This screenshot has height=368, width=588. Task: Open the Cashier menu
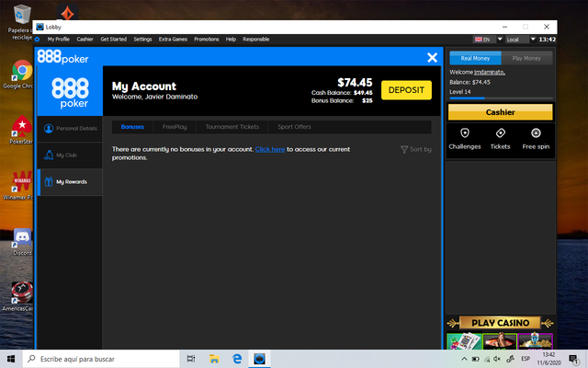click(x=85, y=39)
